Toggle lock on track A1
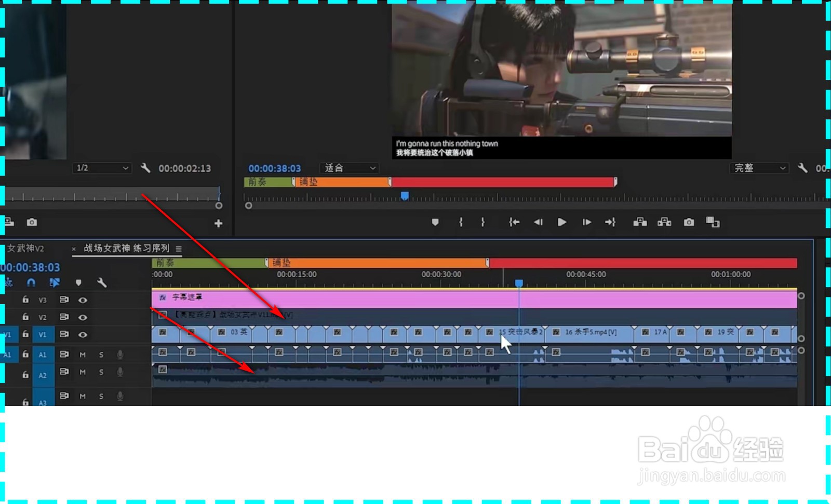Viewport: 831px width, 504px height. (25, 355)
